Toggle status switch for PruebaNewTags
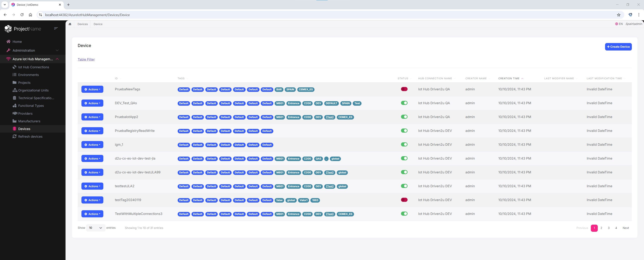Screen dimensions: 644x260 tap(404, 89)
